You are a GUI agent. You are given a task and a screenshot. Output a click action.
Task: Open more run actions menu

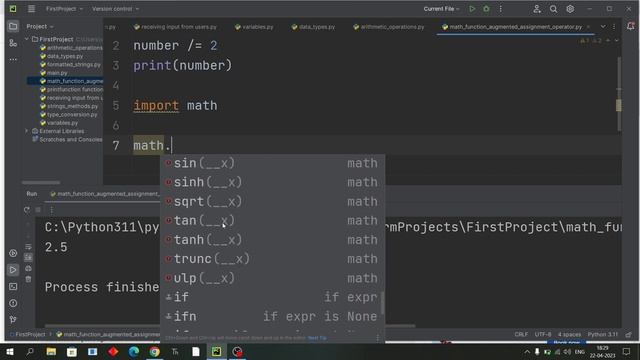point(500,9)
